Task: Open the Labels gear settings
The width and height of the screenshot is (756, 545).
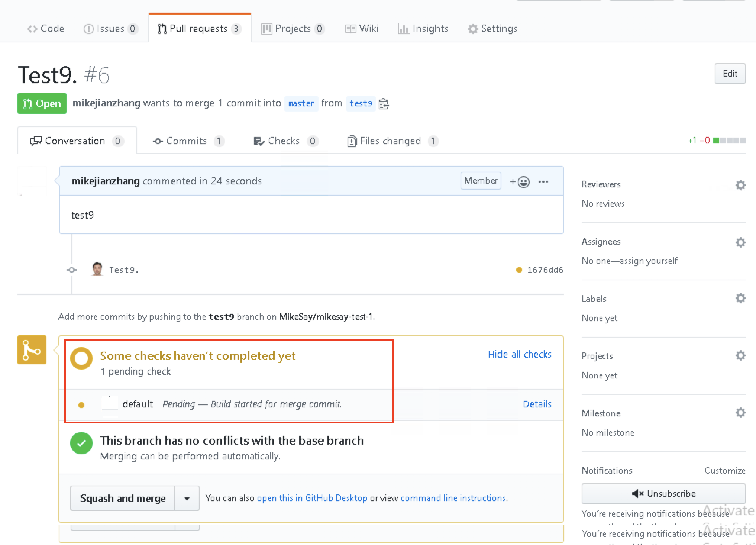Action: click(x=740, y=298)
